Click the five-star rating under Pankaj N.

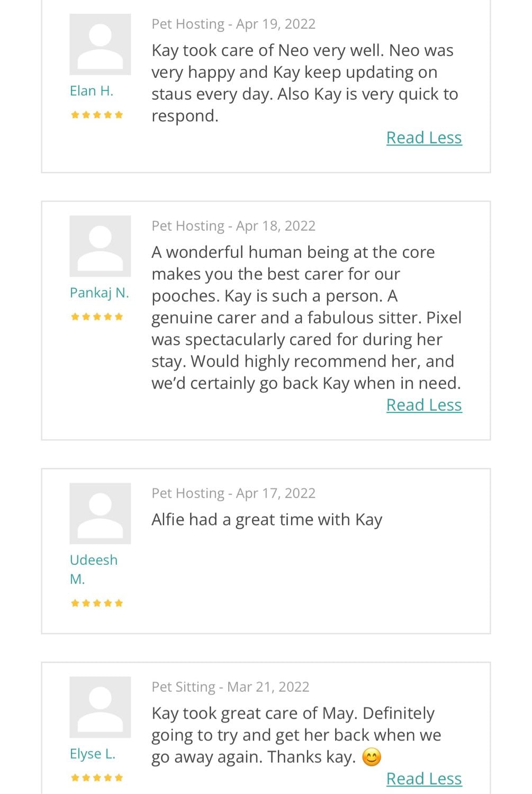(97, 317)
